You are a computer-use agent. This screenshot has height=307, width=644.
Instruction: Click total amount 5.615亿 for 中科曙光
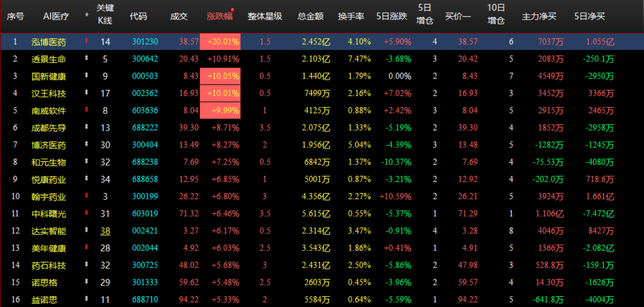click(x=316, y=214)
